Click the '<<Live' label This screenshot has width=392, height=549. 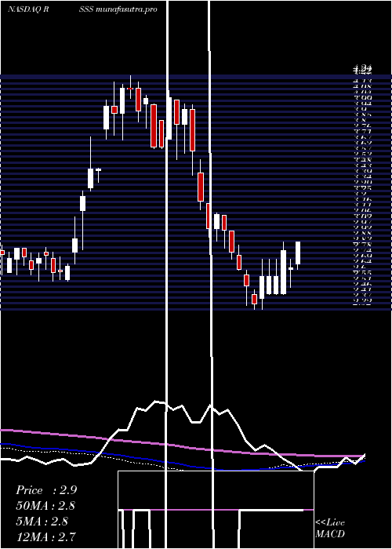pyautogui.click(x=330, y=523)
